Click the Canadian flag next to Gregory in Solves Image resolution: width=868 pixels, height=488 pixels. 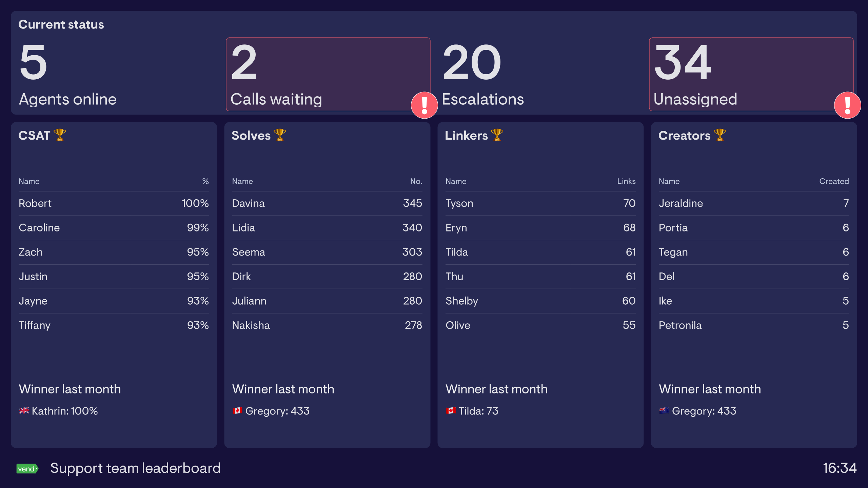tap(238, 411)
